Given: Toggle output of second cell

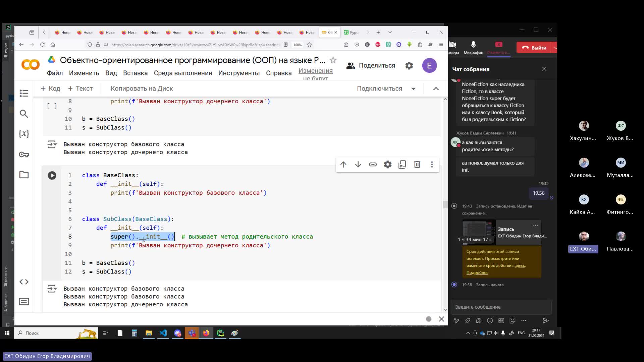Looking at the screenshot, I should click(52, 289).
